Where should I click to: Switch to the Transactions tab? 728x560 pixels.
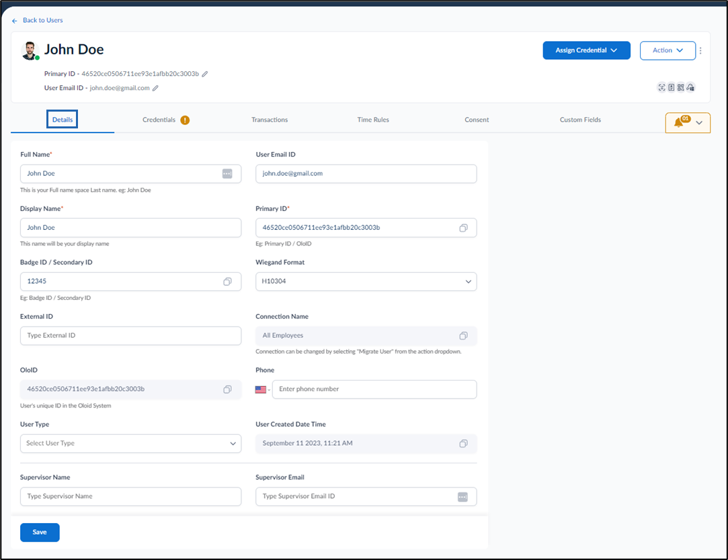[x=270, y=120]
